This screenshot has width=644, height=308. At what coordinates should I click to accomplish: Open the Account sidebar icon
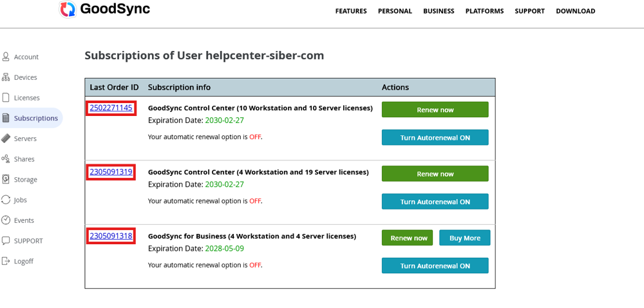pyautogui.click(x=6, y=57)
